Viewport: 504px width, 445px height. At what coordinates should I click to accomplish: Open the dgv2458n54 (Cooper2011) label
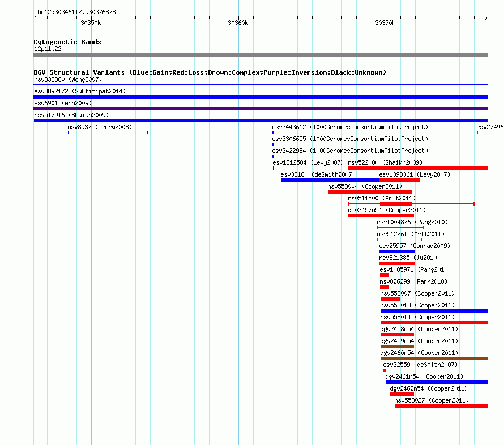pyautogui.click(x=419, y=329)
